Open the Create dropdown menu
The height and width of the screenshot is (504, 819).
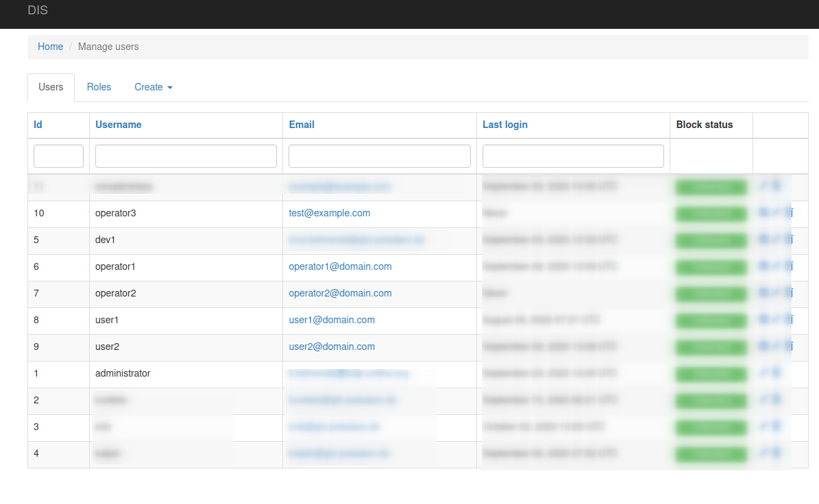pyautogui.click(x=153, y=87)
